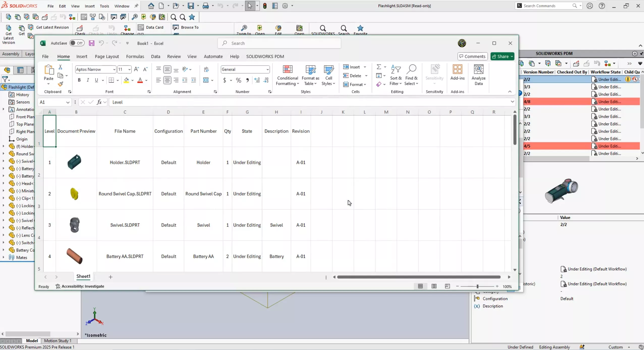Select Sheet1 tab
The width and height of the screenshot is (644, 350).
[83, 277]
